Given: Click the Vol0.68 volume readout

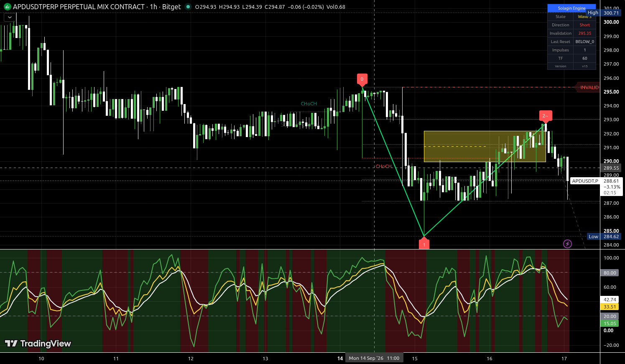Looking at the screenshot, I should click(336, 7).
